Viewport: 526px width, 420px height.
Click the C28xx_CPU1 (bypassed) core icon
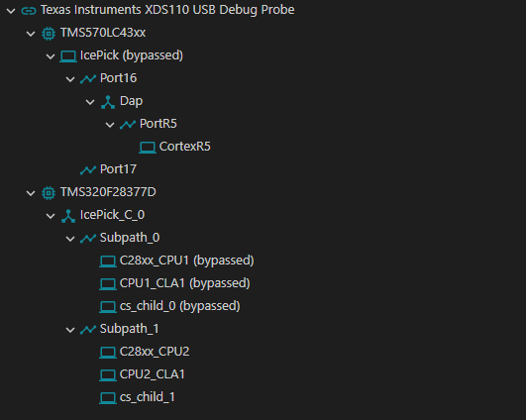108,262
